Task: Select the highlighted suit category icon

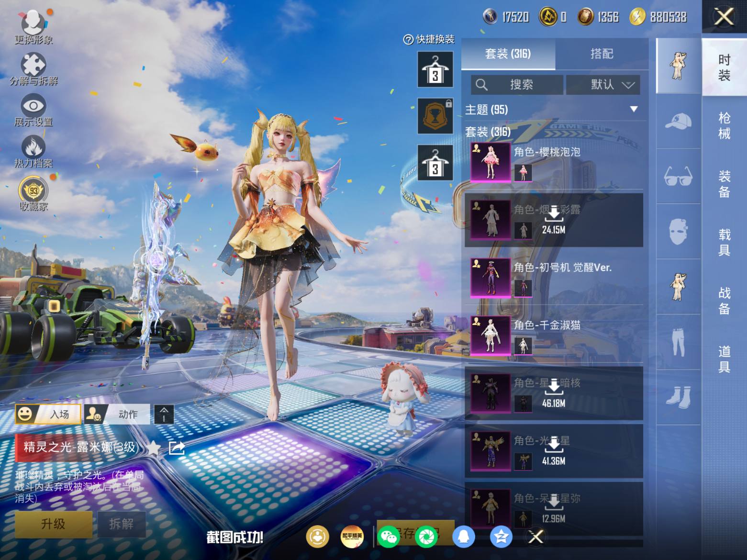Action: pyautogui.click(x=678, y=66)
